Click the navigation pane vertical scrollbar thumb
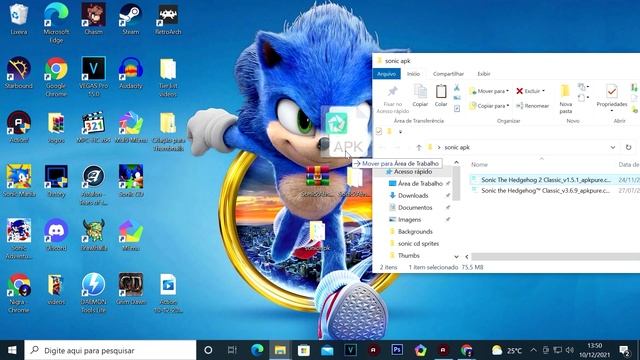This screenshot has height=360, width=640. click(456, 184)
